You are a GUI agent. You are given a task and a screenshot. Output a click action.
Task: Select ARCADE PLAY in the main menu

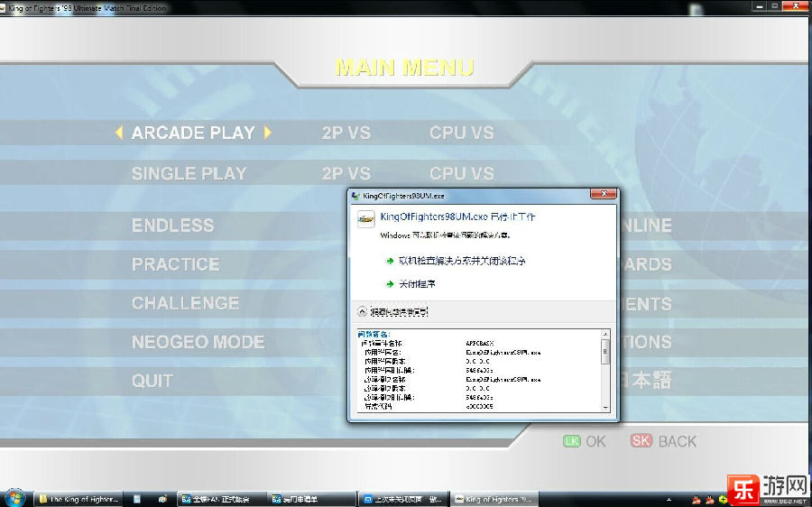click(x=193, y=133)
